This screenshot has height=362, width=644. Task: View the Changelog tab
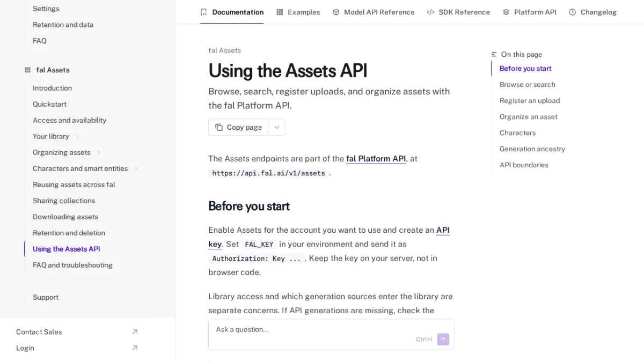click(592, 12)
